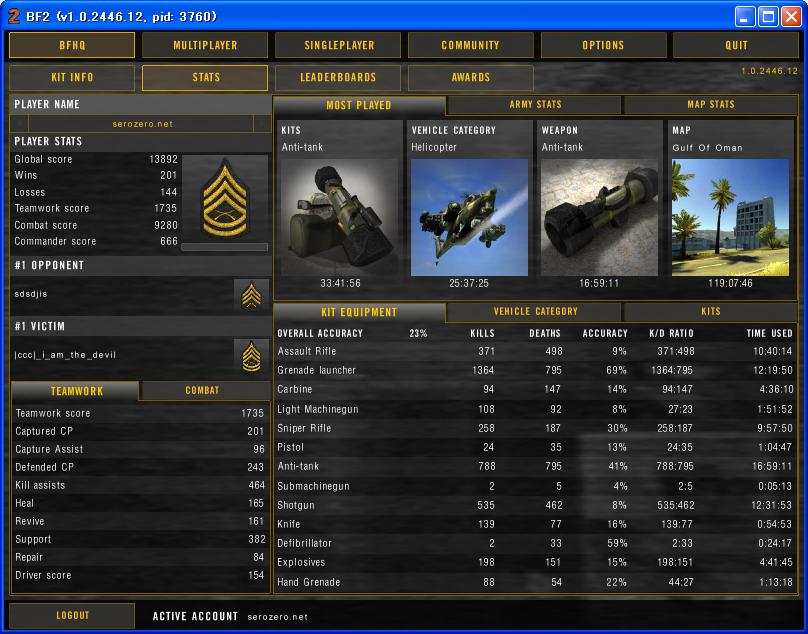Click the Logout button

coord(72,615)
